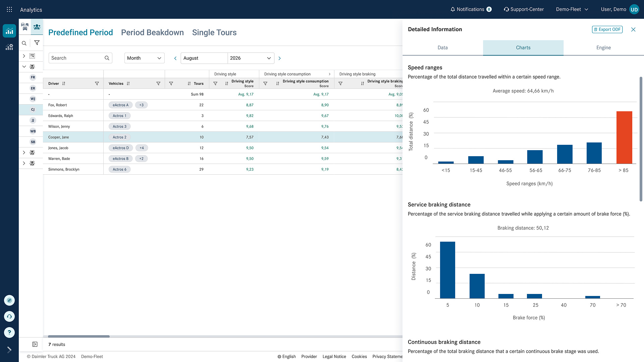Open the Charts tab in Detailed Information

[523, 48]
